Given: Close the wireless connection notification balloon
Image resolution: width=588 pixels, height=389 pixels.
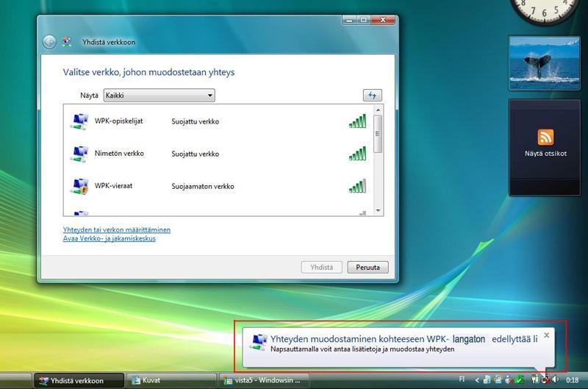Looking at the screenshot, I should (x=547, y=335).
